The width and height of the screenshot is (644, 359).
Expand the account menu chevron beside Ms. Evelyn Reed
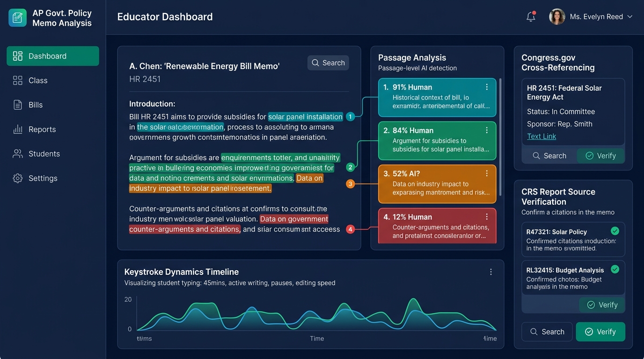[x=629, y=17]
